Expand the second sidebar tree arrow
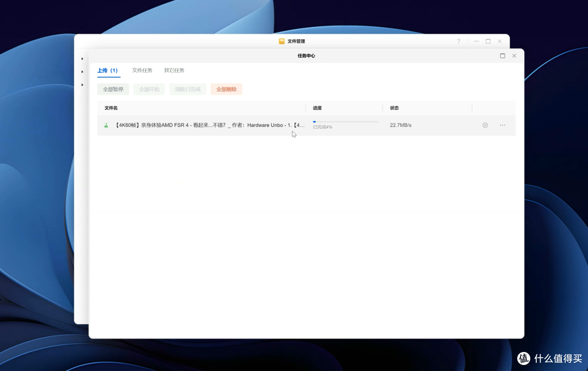Screen dimensions: 588x371 (82, 72)
